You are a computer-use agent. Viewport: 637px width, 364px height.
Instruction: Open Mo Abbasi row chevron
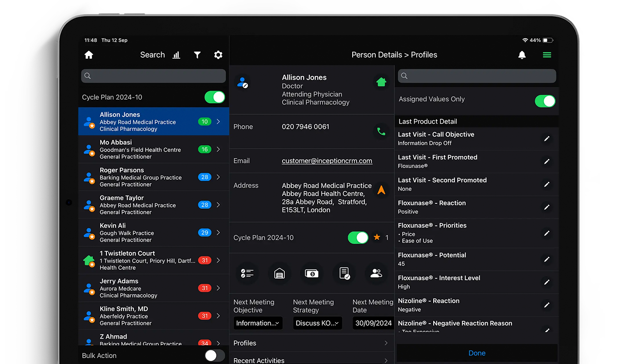(x=218, y=149)
